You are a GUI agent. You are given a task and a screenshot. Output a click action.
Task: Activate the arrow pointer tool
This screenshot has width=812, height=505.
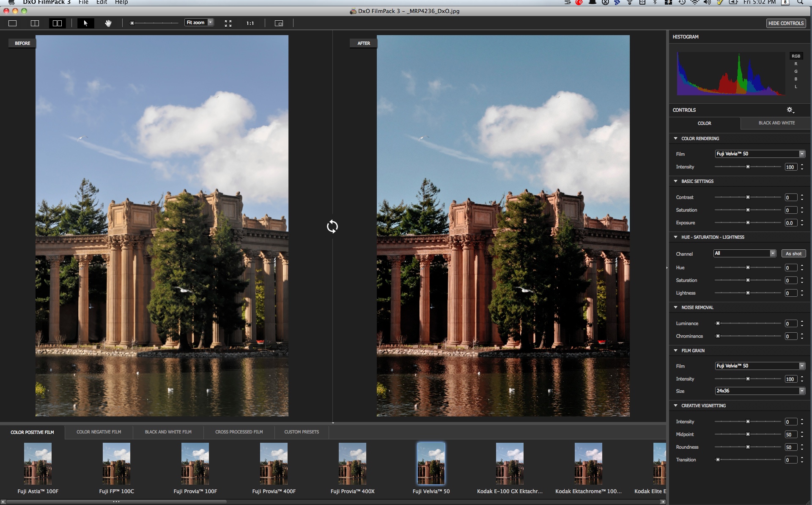pyautogui.click(x=85, y=23)
